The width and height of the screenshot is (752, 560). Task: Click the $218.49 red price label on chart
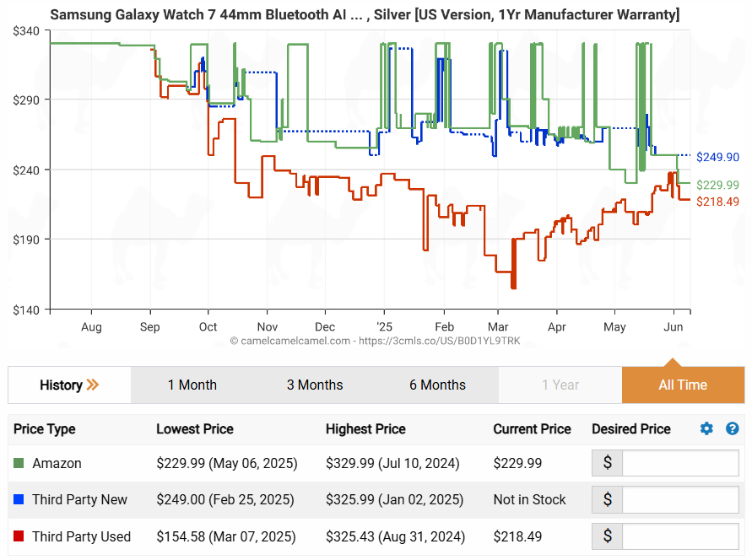tap(717, 202)
